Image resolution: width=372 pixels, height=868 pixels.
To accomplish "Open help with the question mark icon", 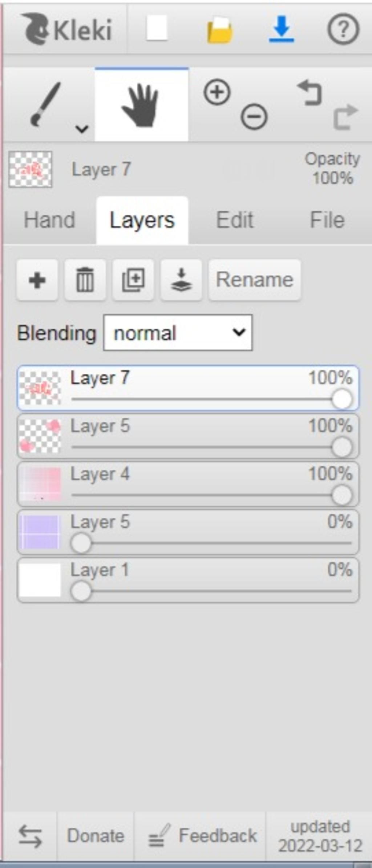I will [x=343, y=29].
